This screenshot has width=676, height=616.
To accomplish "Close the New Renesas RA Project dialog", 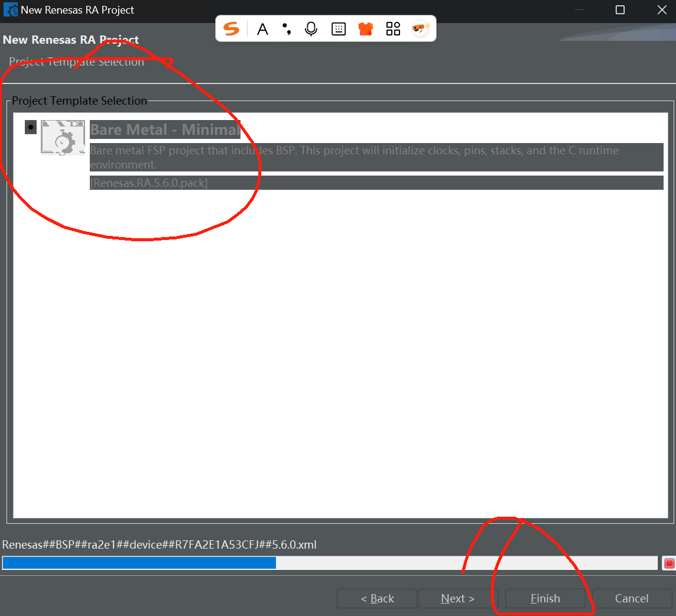I will pos(662,10).
